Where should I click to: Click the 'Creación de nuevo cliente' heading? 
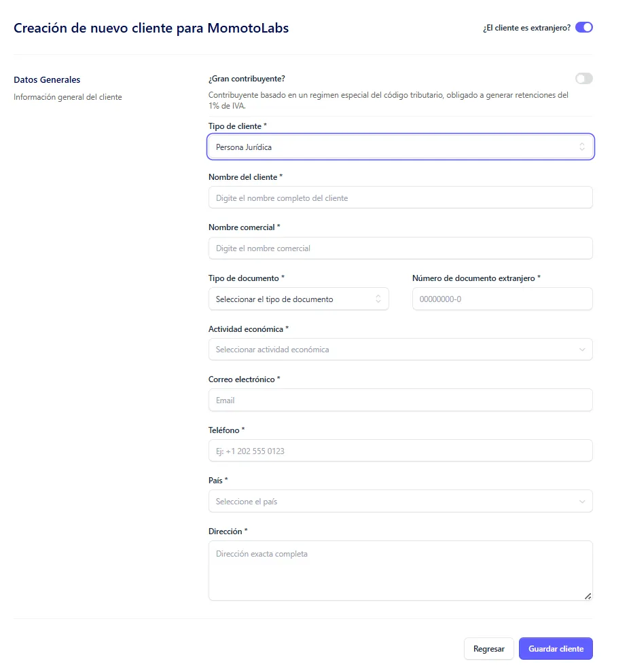(151, 28)
